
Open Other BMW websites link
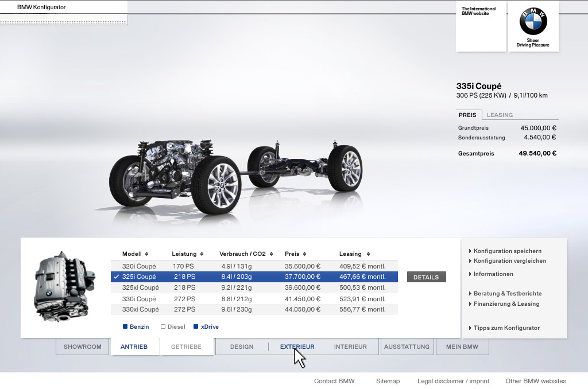[536, 381]
